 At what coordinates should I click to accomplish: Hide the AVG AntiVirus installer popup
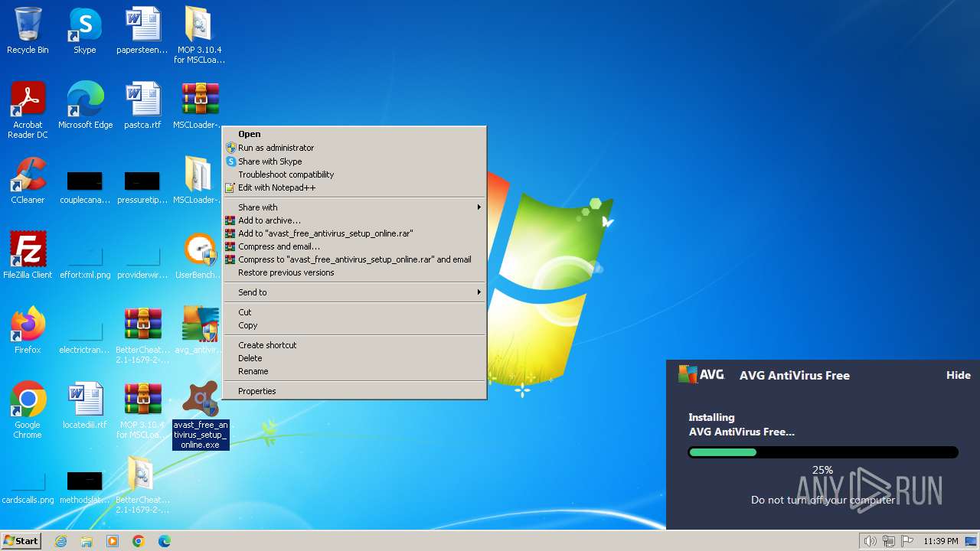(x=959, y=375)
